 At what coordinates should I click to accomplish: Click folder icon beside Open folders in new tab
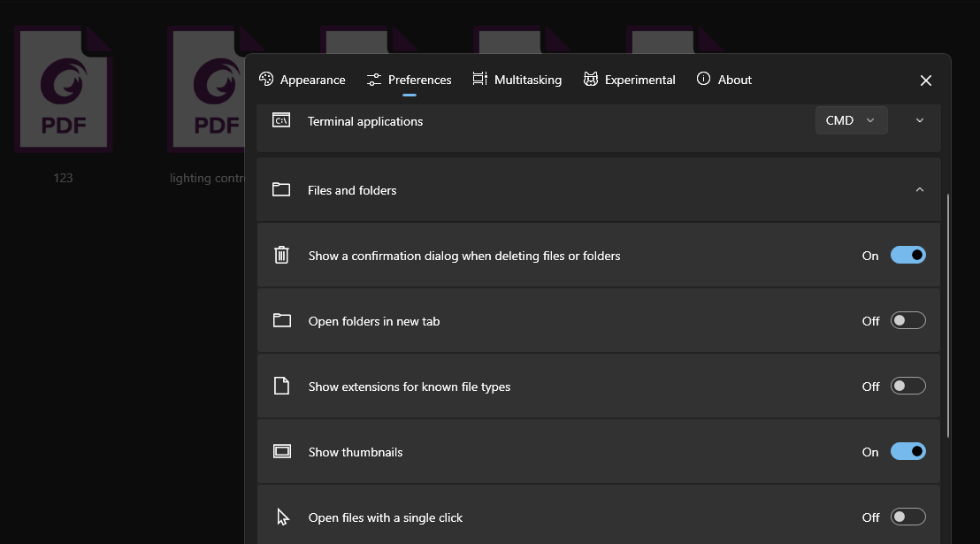pyautogui.click(x=282, y=321)
